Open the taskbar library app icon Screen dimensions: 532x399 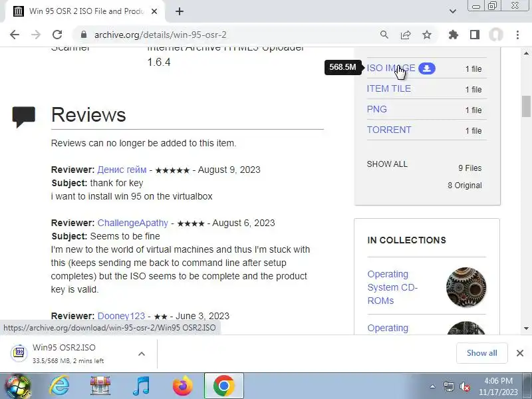(100, 386)
